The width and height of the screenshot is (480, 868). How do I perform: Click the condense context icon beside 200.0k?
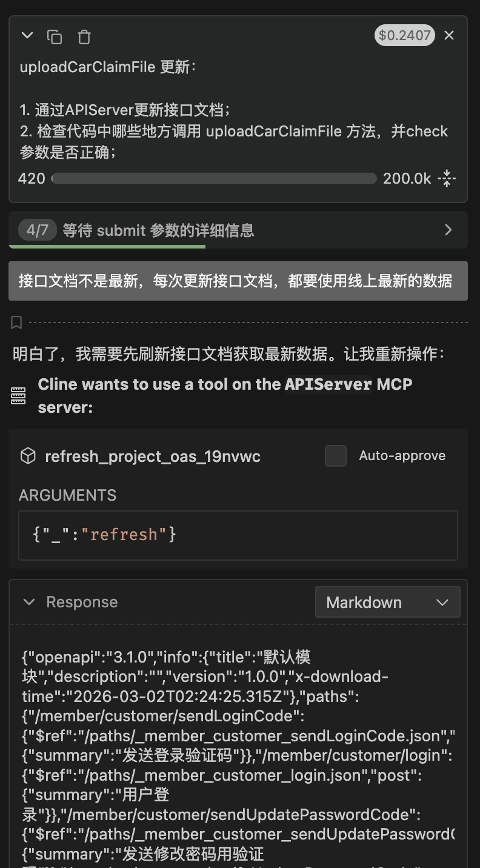(x=447, y=178)
